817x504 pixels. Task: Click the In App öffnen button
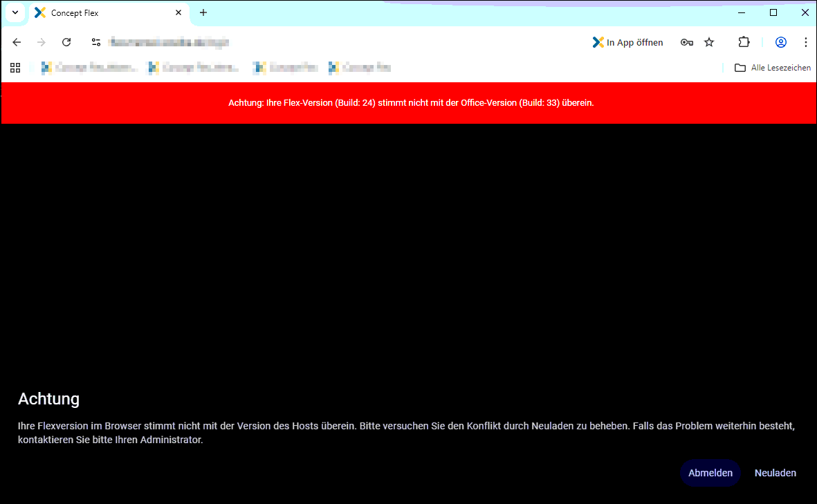click(x=627, y=42)
